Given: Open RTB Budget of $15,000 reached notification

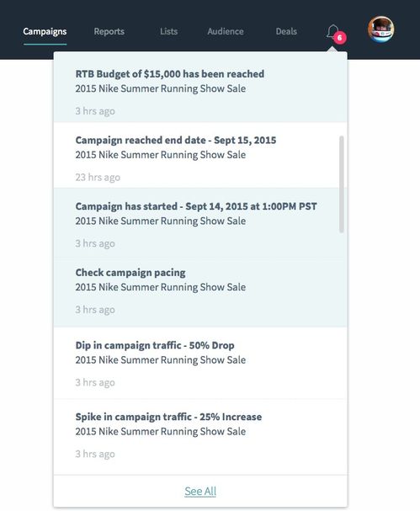Looking at the screenshot, I should coord(200,88).
